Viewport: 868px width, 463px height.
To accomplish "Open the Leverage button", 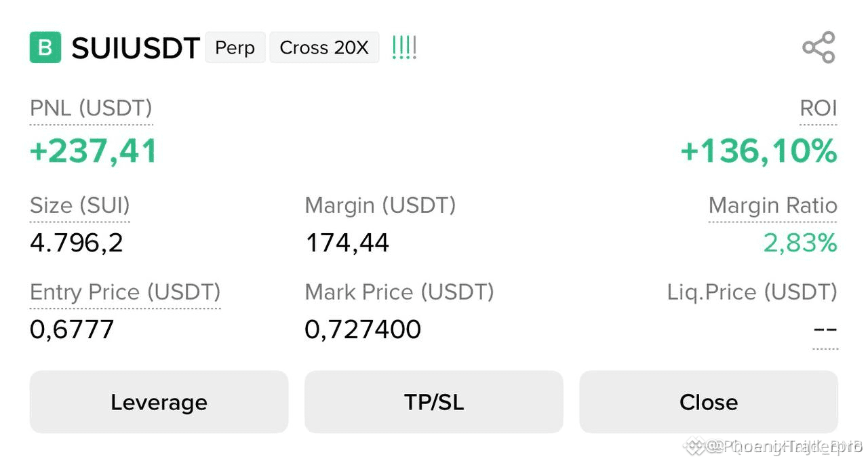I will pos(159,402).
